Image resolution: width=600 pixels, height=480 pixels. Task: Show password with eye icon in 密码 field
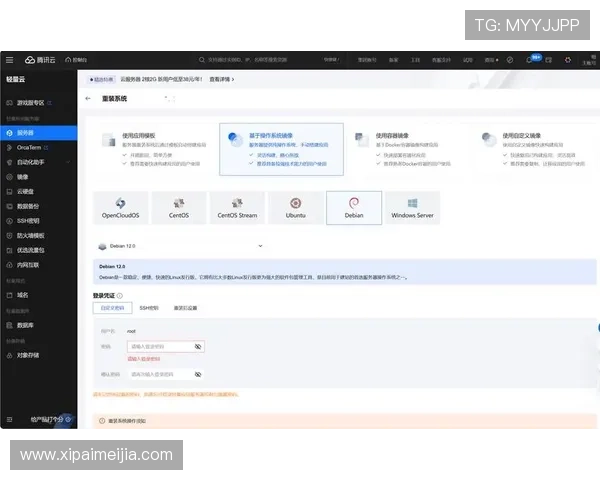[198, 346]
